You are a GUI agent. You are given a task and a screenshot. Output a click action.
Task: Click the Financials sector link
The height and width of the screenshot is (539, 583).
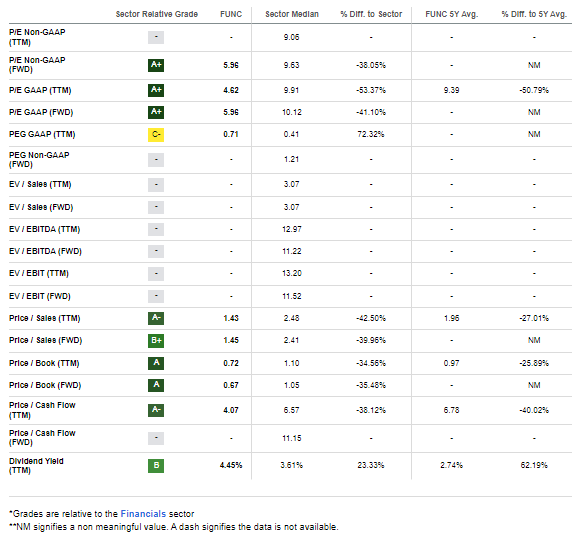pyautogui.click(x=143, y=514)
